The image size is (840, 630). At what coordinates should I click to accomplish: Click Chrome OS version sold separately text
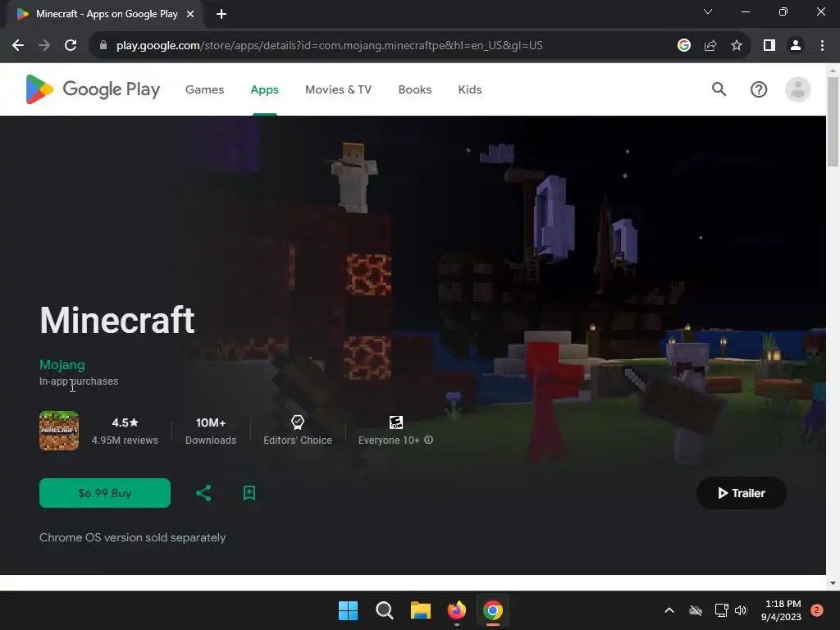(x=132, y=537)
